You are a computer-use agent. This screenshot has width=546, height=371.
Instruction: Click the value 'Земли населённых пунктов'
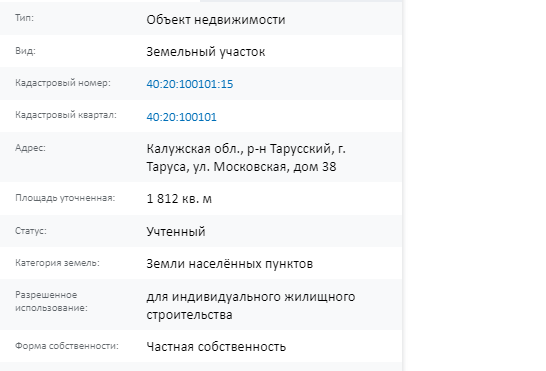click(x=229, y=264)
